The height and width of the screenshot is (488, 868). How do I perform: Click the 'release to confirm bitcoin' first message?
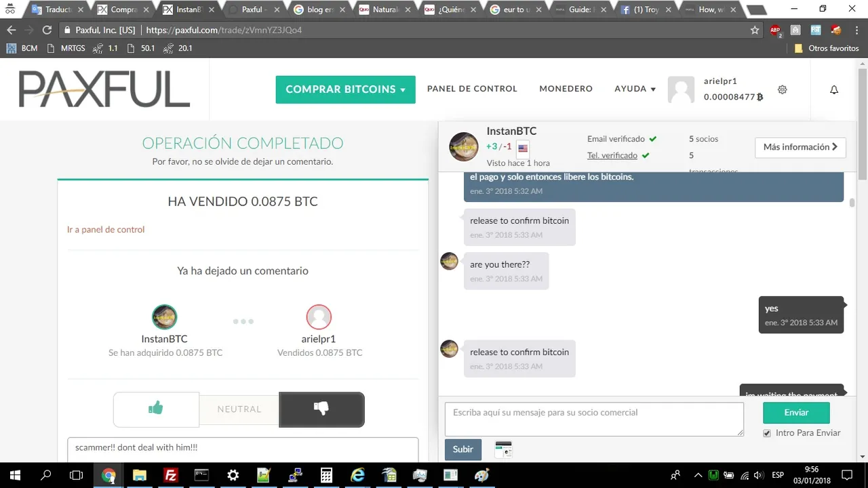pyautogui.click(x=519, y=227)
